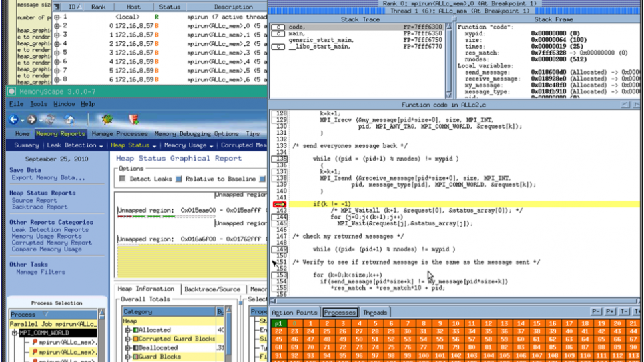Toggle the Relative to Baseline checkbox

[179, 179]
